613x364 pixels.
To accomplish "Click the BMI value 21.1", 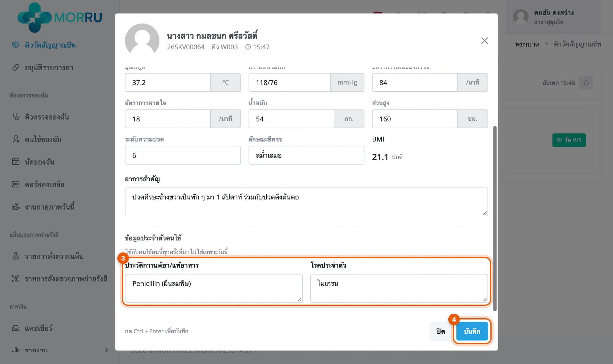I will [380, 157].
